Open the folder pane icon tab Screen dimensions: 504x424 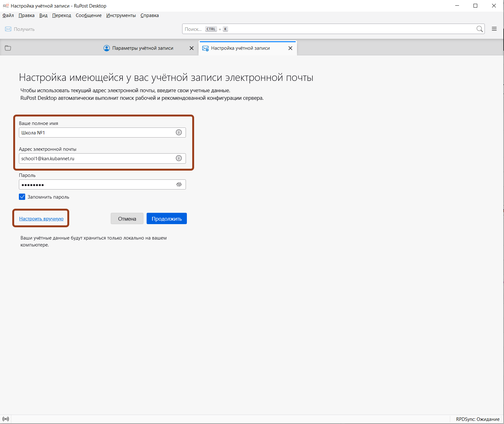click(x=8, y=48)
